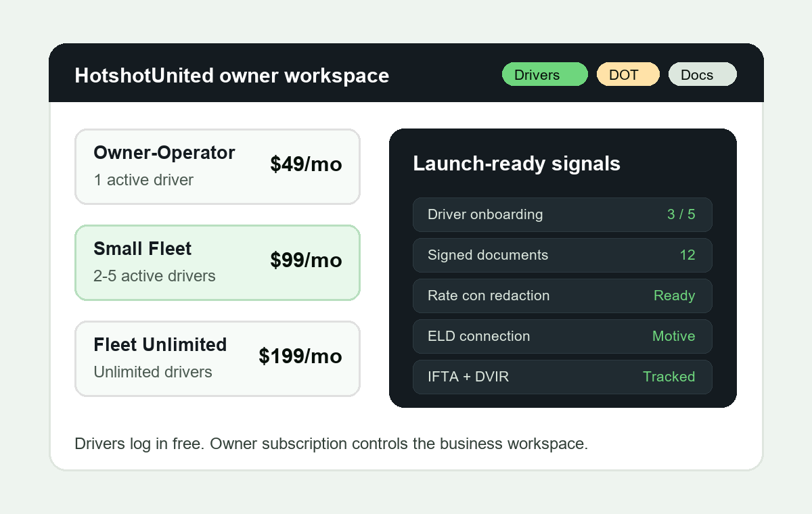Open the Signed documents signal row

coord(562,255)
